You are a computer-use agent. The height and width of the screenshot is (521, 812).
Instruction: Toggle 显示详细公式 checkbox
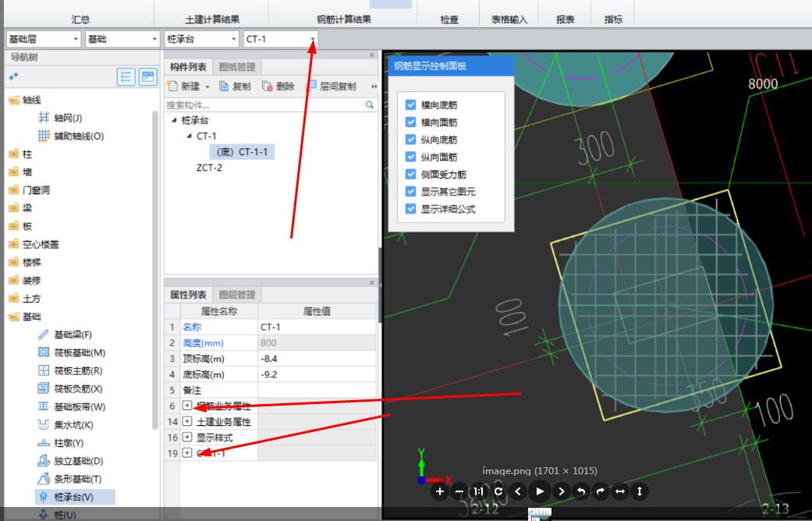(x=410, y=209)
